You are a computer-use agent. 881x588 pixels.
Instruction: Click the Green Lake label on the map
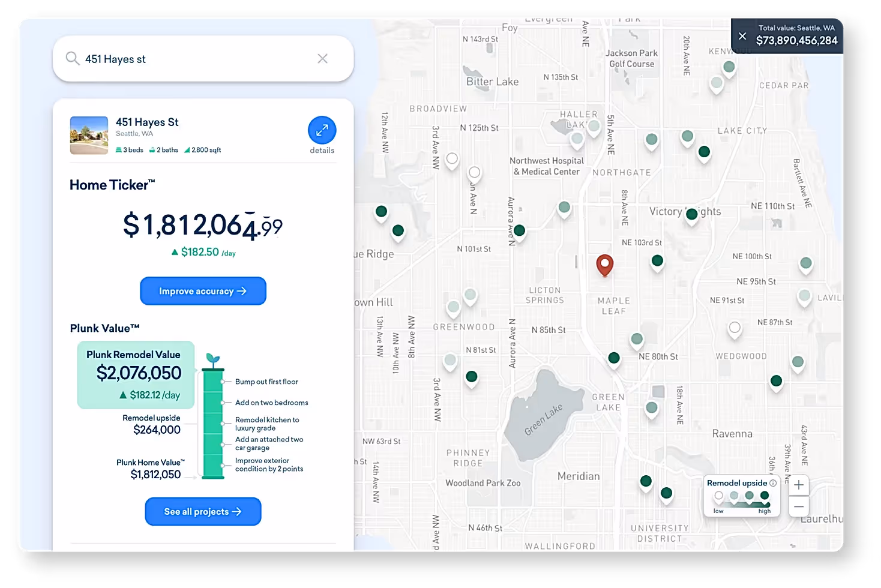coord(543,419)
